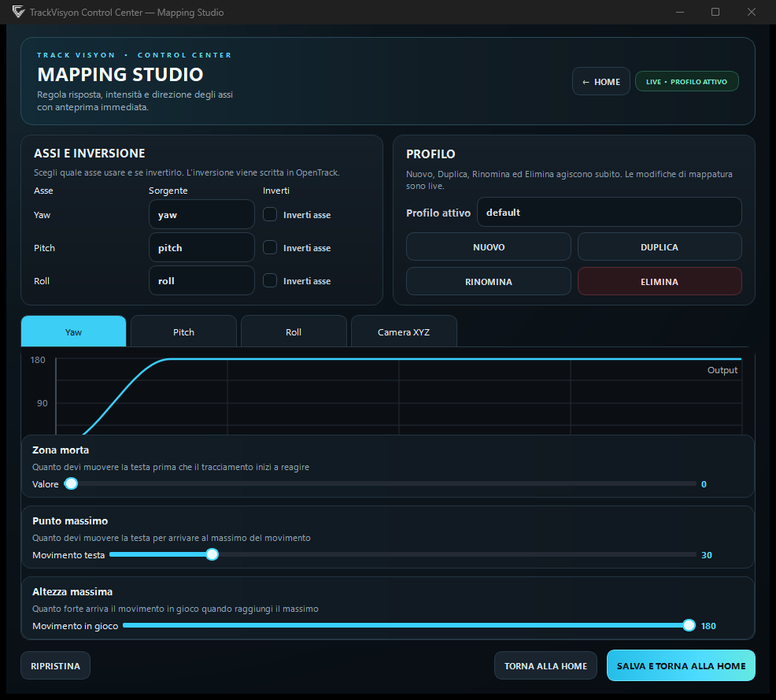Image resolution: width=776 pixels, height=700 pixels.
Task: Create a profile with NUOVO
Action: click(489, 247)
